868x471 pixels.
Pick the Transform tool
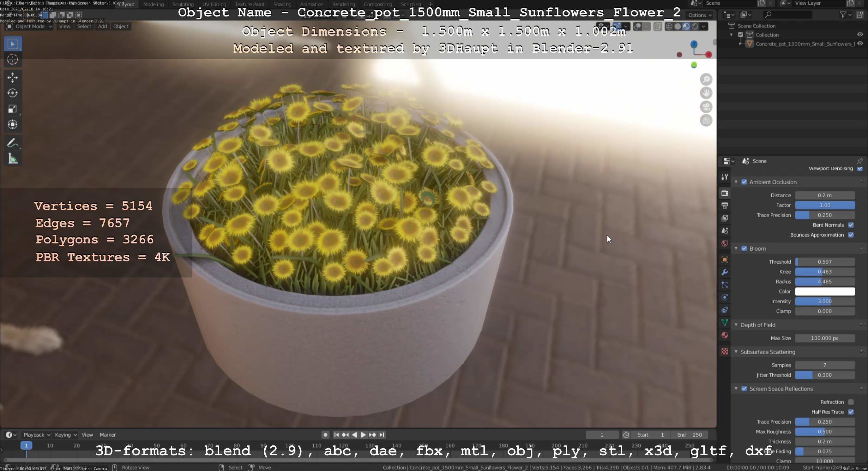pyautogui.click(x=13, y=124)
